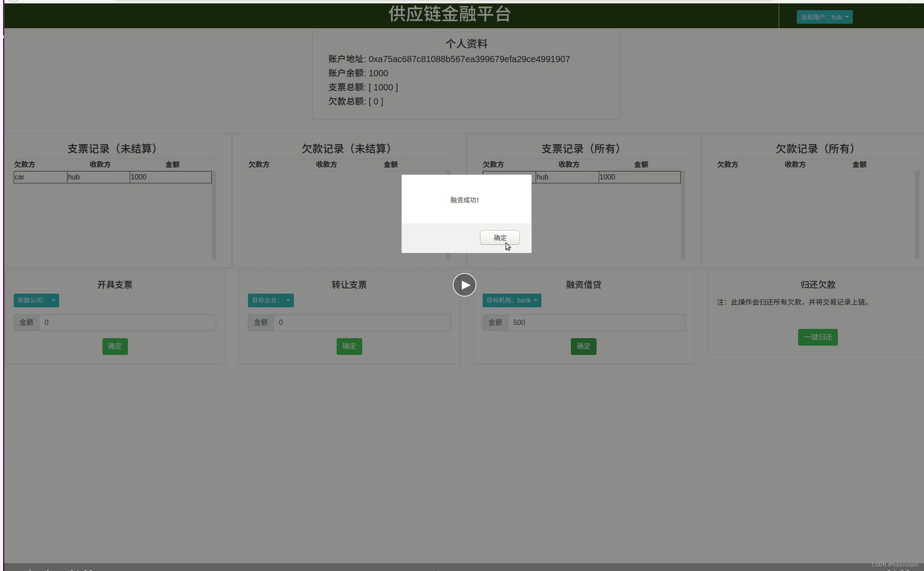Select the car/hub/1000 row in 支票记录（未结算）
This screenshot has width=924, height=571.
pos(112,177)
